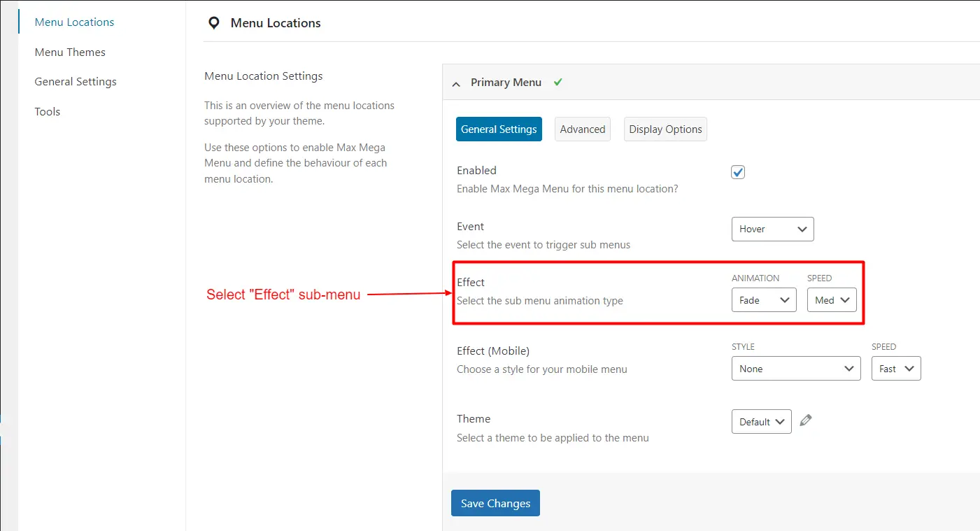The image size is (980, 531).
Task: Open the Animation dropdown set to Fade
Action: pyautogui.click(x=763, y=300)
